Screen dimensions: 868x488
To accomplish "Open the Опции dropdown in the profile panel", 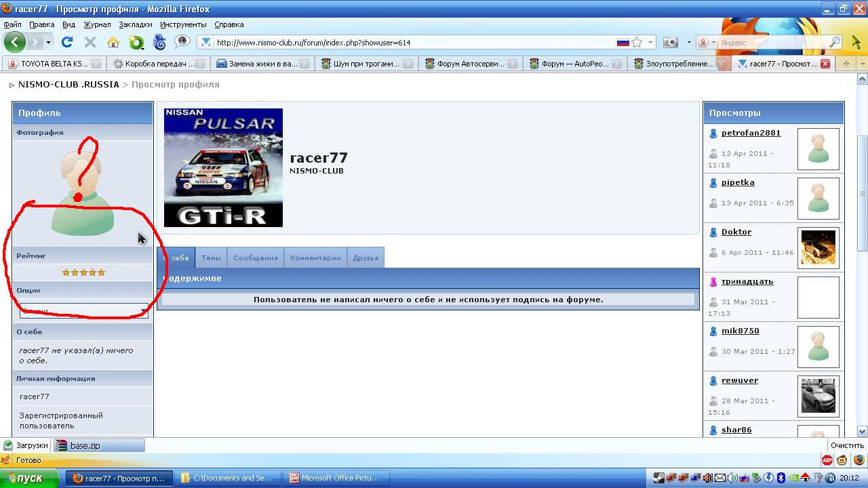I will (84, 311).
